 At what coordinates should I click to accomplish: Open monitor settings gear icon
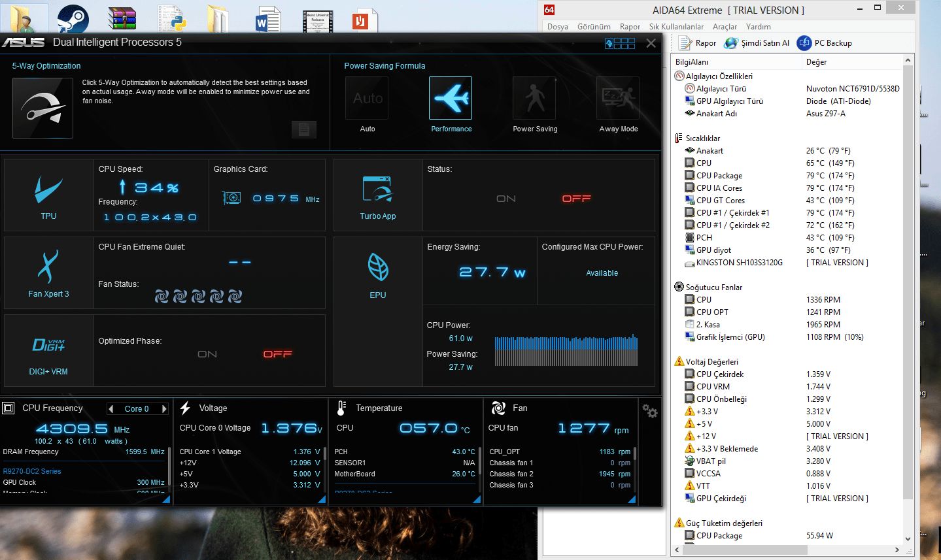[x=649, y=411]
